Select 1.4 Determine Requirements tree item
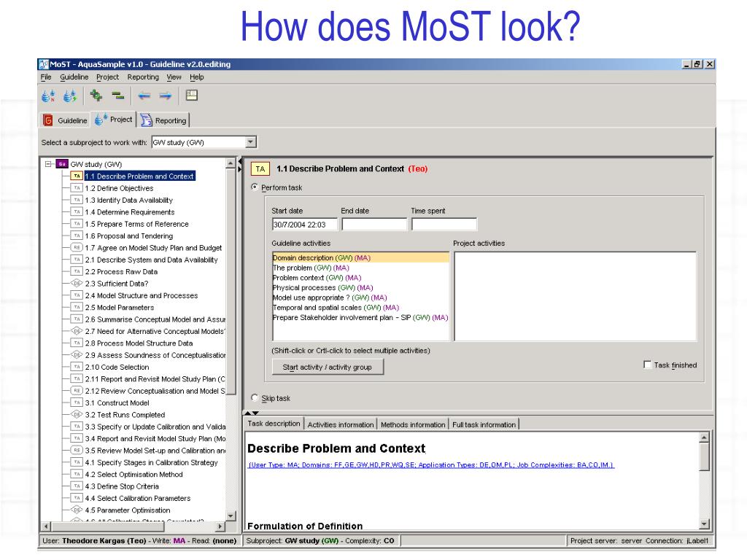This screenshot has width=747, height=560. [130, 212]
